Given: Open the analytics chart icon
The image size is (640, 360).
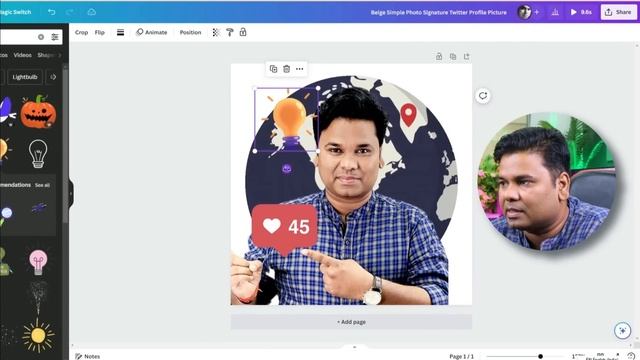Looking at the screenshot, I should tap(555, 12).
